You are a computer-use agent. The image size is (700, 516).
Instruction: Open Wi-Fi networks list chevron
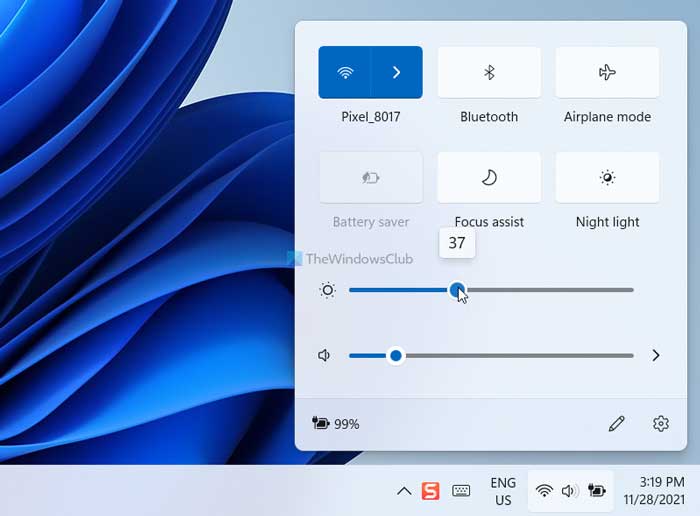pos(396,72)
